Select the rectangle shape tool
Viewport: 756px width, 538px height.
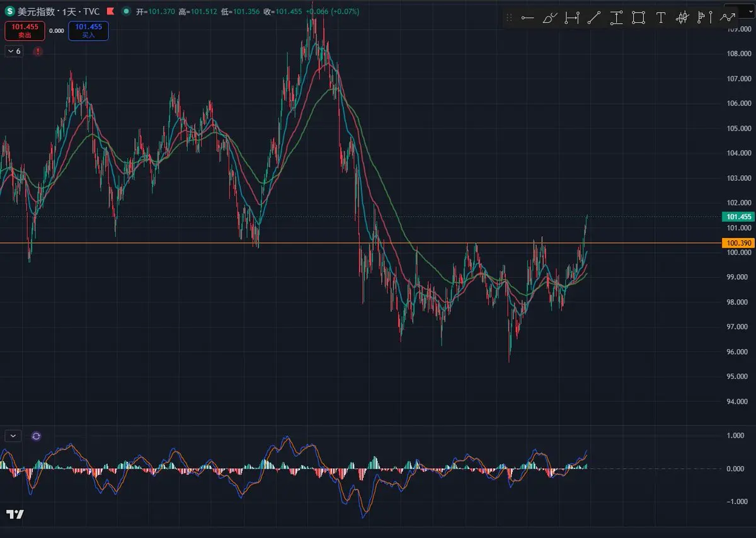point(638,18)
